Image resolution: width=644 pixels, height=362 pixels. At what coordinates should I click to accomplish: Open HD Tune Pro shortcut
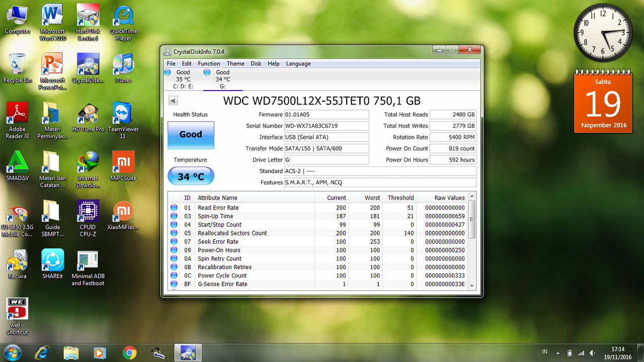coord(88,118)
